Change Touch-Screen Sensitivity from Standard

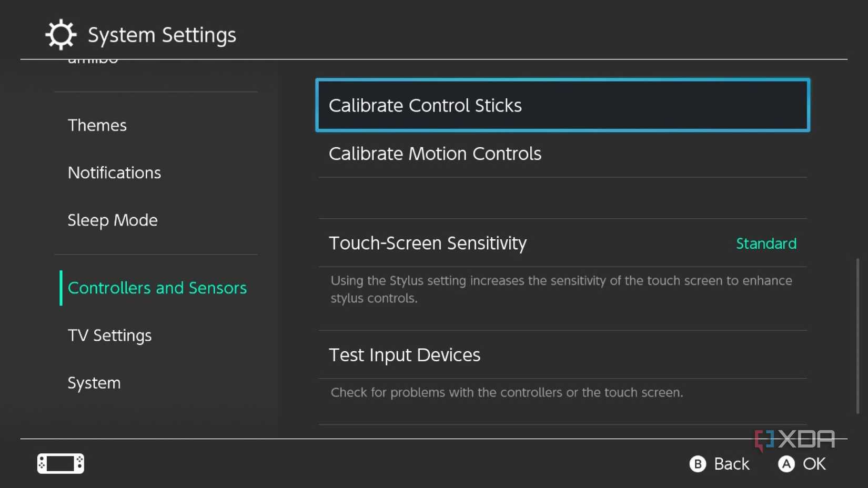coord(563,243)
